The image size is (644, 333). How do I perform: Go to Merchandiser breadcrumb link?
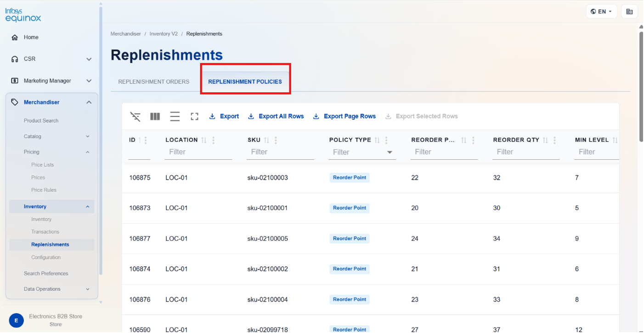click(126, 34)
